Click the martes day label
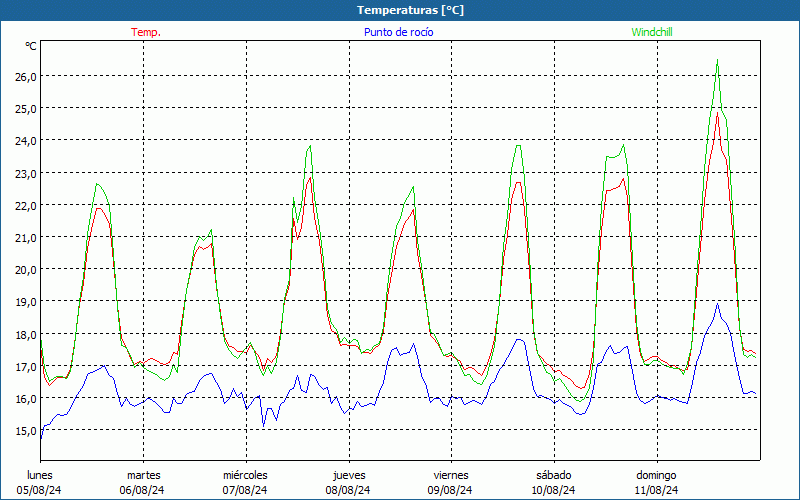Screen dimensions: 800x500 point(144,475)
